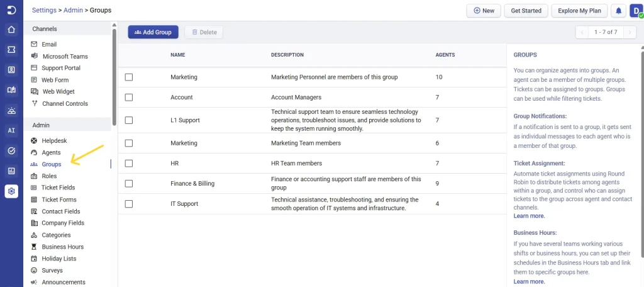Open the Contacts icon in left rail
The width and height of the screenshot is (644, 287).
click(x=11, y=70)
